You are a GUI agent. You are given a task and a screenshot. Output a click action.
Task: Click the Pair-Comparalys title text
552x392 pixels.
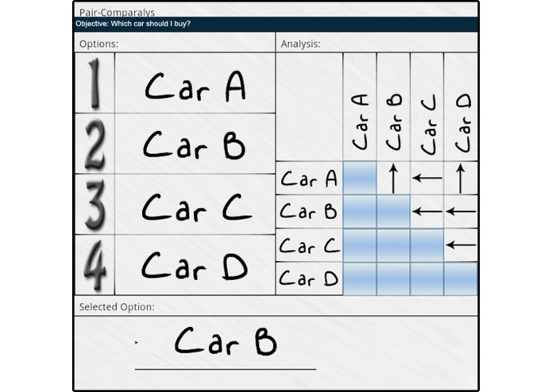(x=117, y=13)
